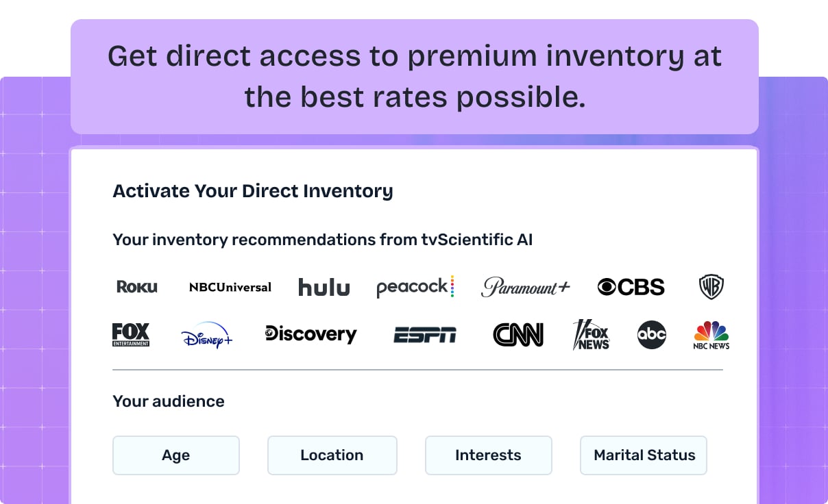Image resolution: width=828 pixels, height=504 pixels.
Task: Select the NBCUniversal logo
Action: pos(230,287)
